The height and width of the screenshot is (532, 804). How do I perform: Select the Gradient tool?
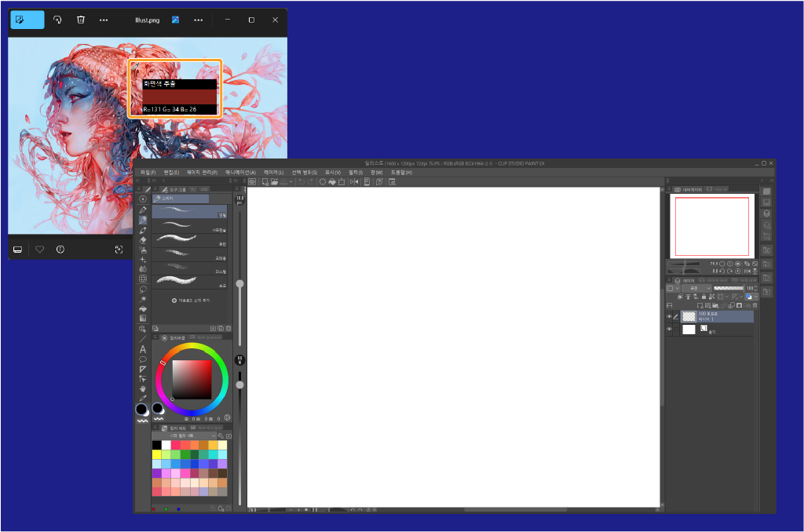(x=143, y=319)
